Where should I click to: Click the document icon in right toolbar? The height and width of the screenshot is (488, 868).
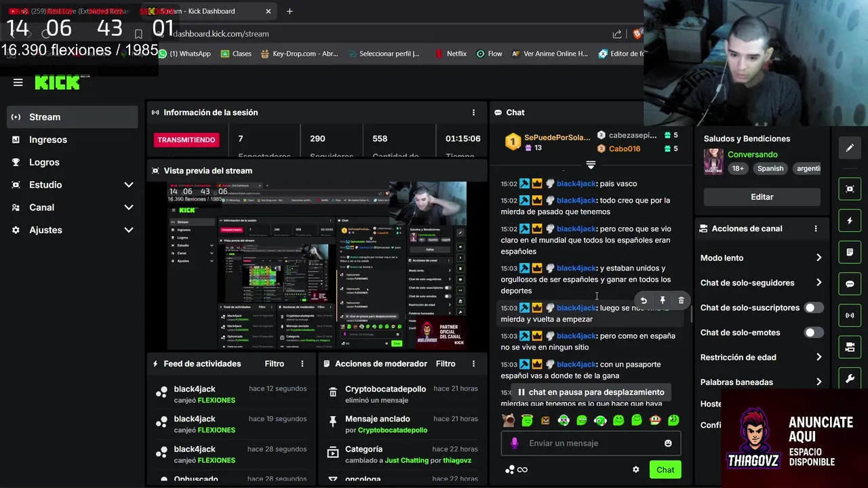[850, 252]
